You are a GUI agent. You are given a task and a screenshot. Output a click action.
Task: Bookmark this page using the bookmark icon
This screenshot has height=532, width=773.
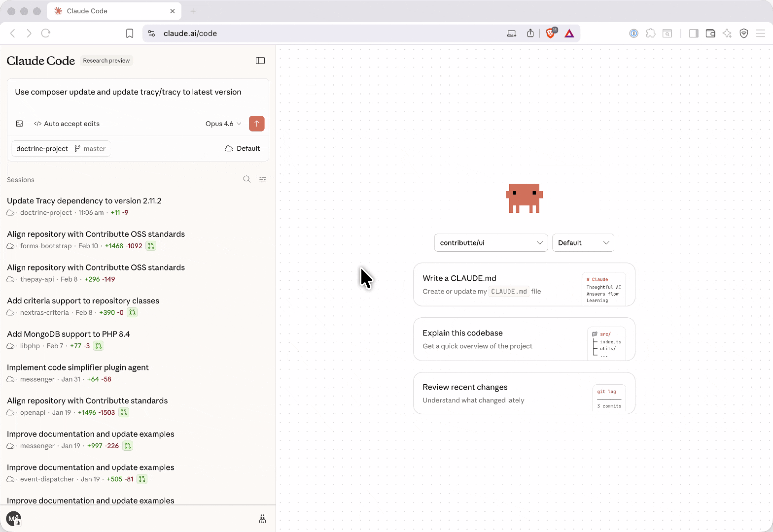(x=130, y=33)
